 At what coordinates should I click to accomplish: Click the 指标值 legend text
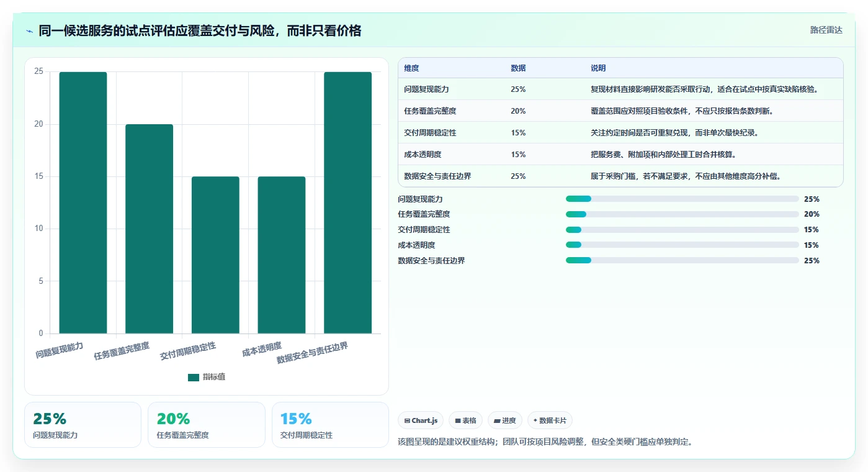[213, 377]
